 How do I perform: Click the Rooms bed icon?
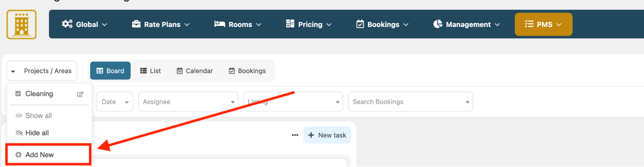(220, 24)
